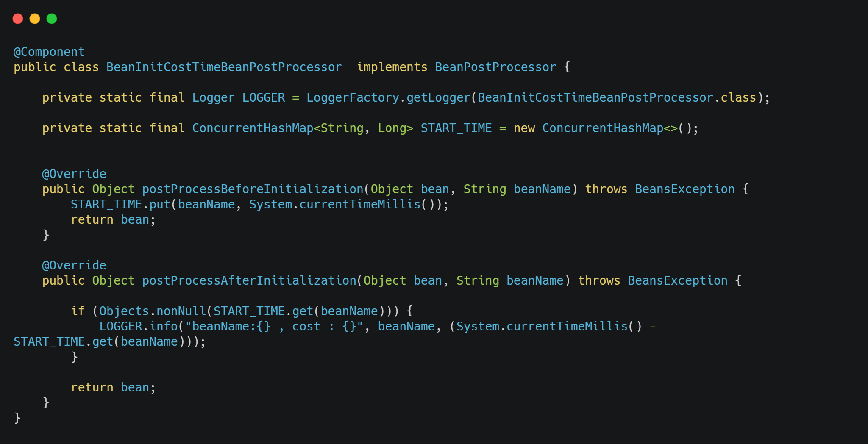868x444 pixels.
Task: Click the nonNull method call
Action: pos(181,311)
